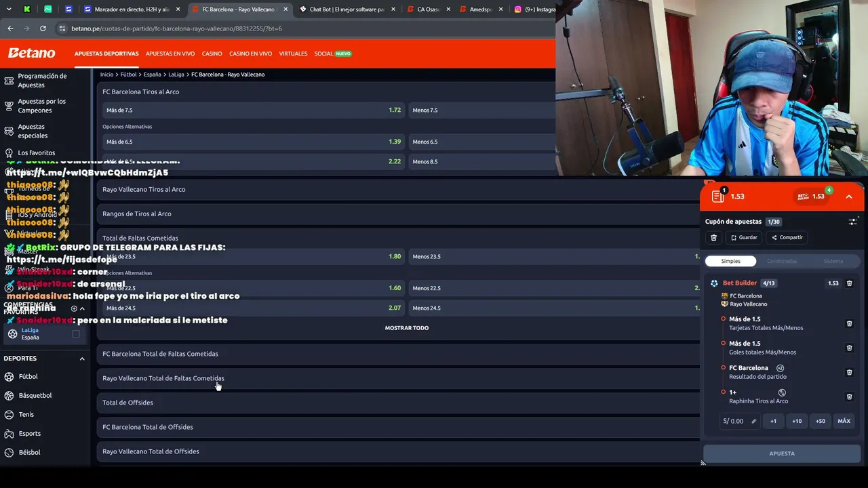Switch to the Combinadas bet slip tab
This screenshot has width=868, height=488.
click(x=782, y=261)
